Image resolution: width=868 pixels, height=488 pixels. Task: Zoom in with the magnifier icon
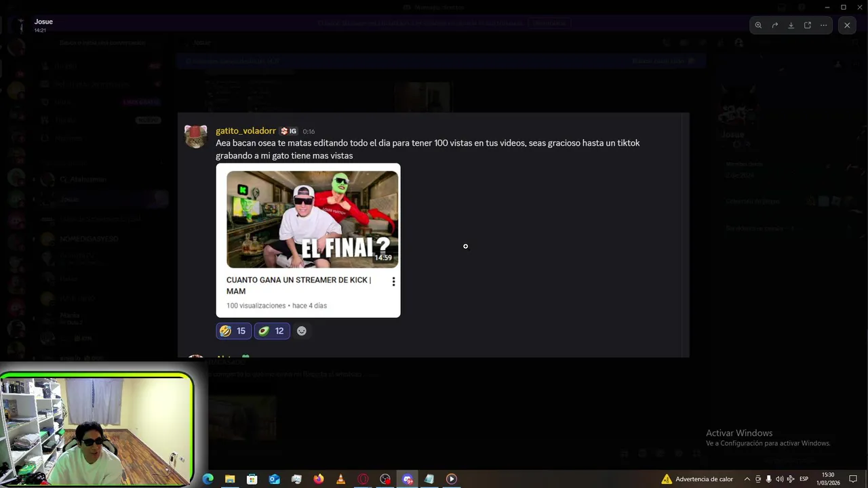coord(758,25)
